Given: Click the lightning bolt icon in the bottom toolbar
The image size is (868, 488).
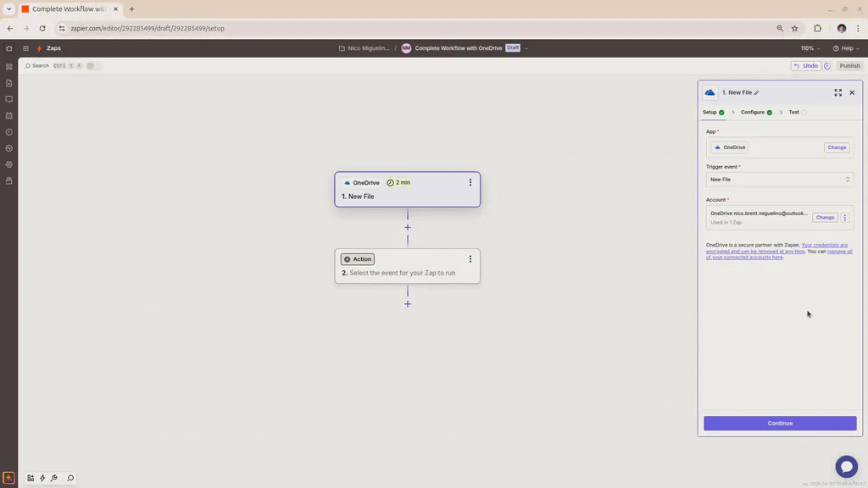Looking at the screenshot, I should [42, 478].
